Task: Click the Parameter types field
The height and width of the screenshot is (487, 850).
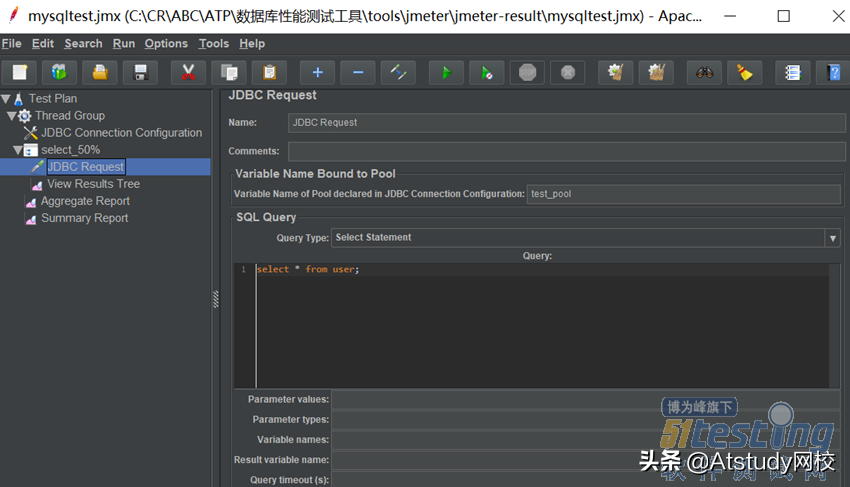Action: click(x=586, y=419)
